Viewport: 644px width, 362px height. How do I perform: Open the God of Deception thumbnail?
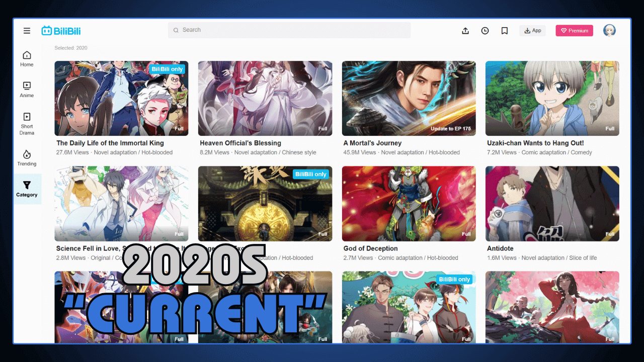click(409, 204)
